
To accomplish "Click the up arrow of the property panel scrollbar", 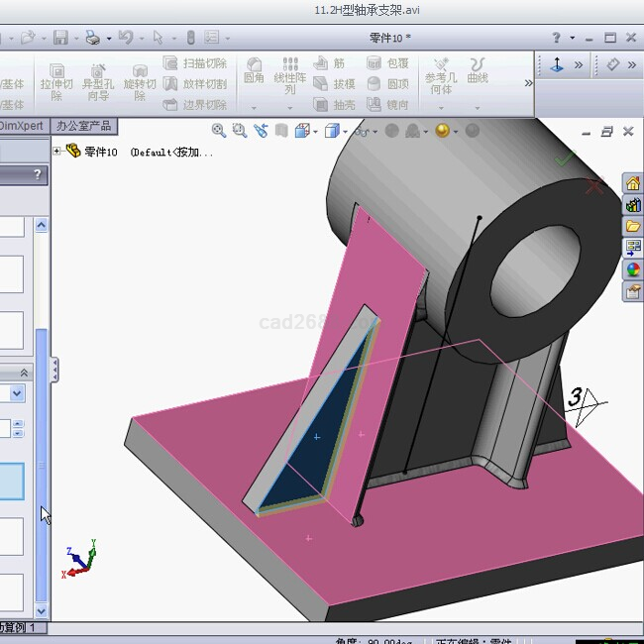I will [x=41, y=225].
